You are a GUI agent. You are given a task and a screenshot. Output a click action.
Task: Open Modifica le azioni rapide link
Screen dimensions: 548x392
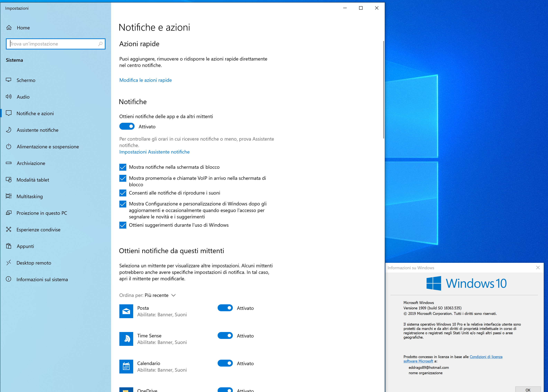[145, 80]
